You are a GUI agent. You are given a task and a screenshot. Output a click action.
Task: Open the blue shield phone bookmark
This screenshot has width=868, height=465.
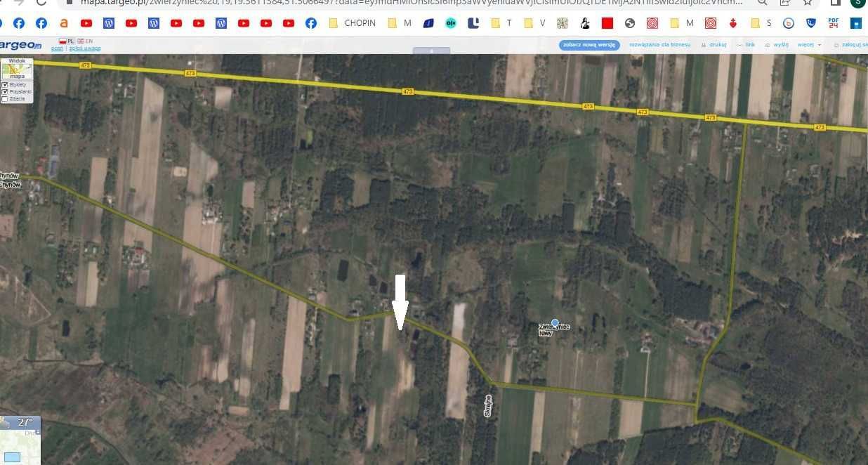click(x=811, y=23)
